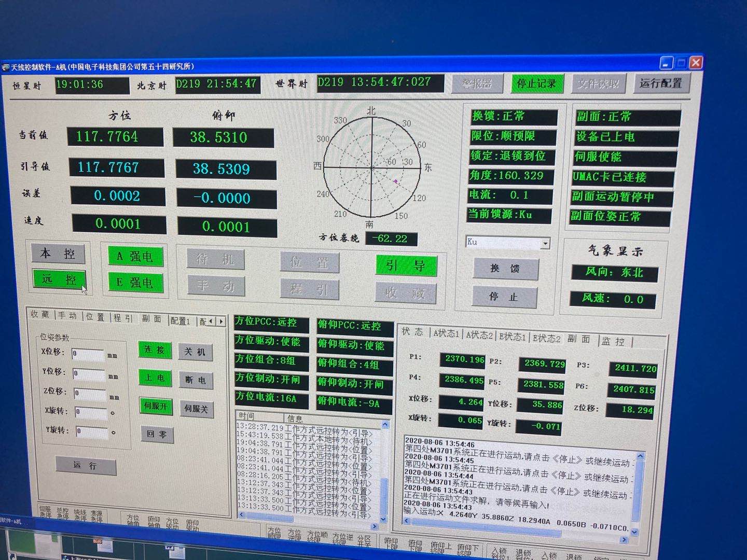Toggle the E强电 power button
Screen dimensions: 747x560
135,283
